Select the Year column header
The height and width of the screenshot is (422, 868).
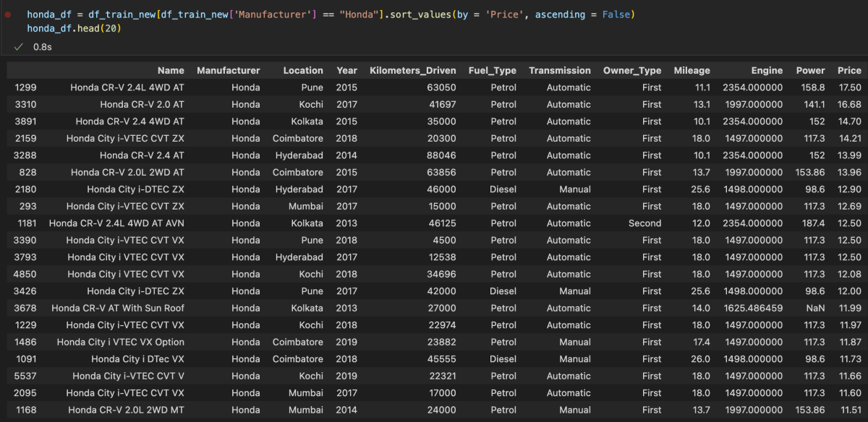(346, 70)
